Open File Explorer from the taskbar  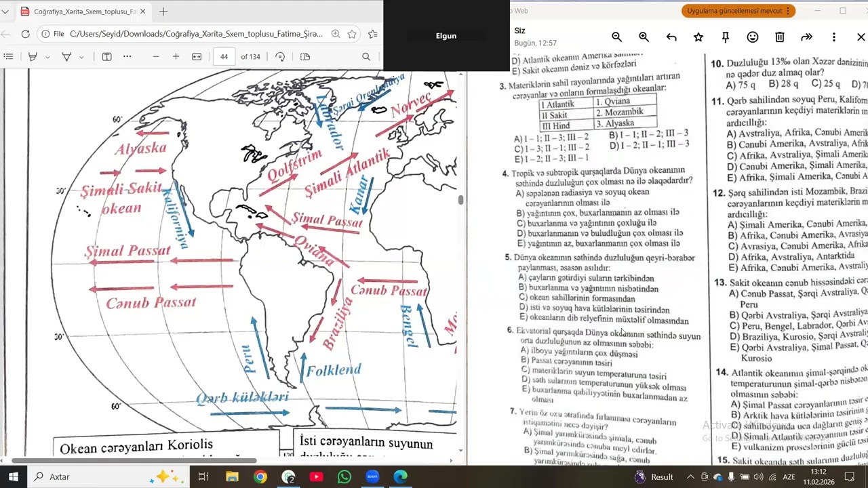click(x=232, y=476)
